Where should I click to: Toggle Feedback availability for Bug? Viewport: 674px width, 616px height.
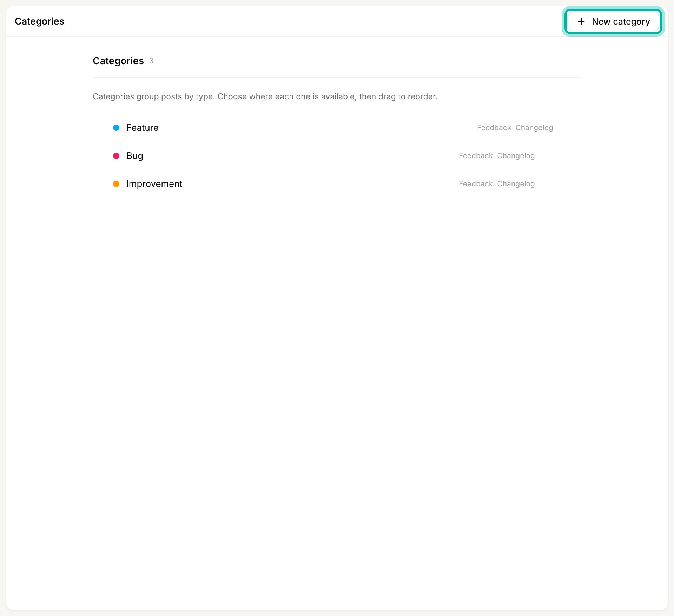coord(476,156)
